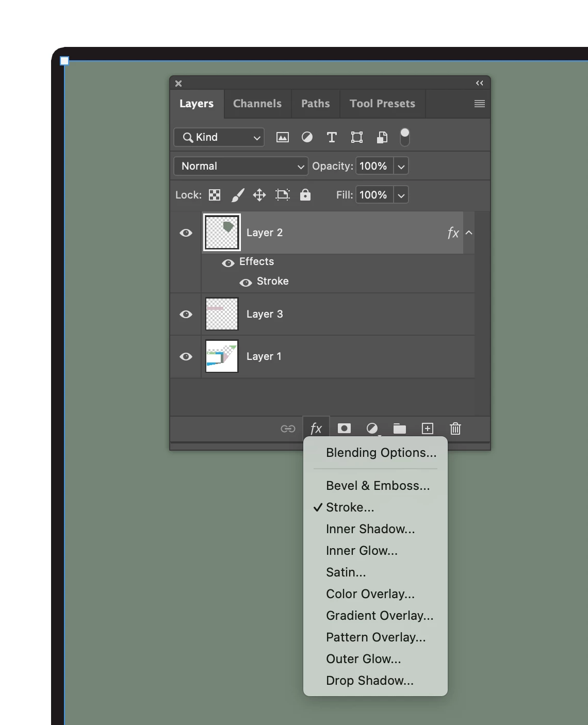Collapse Layer 2 effects list

tap(469, 233)
